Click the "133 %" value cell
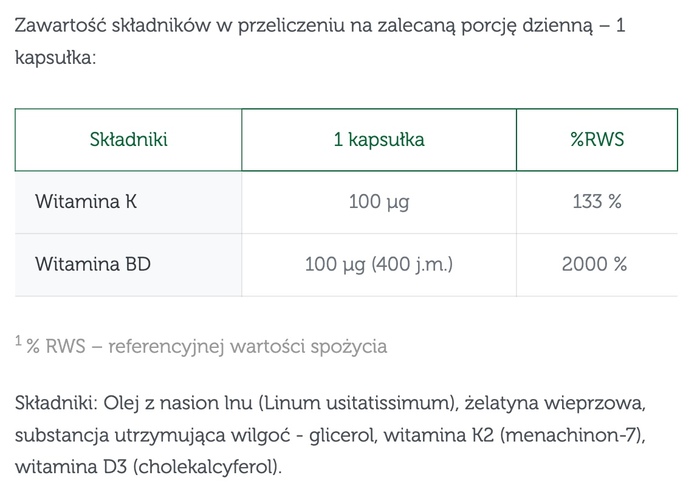 pyautogui.click(x=597, y=202)
